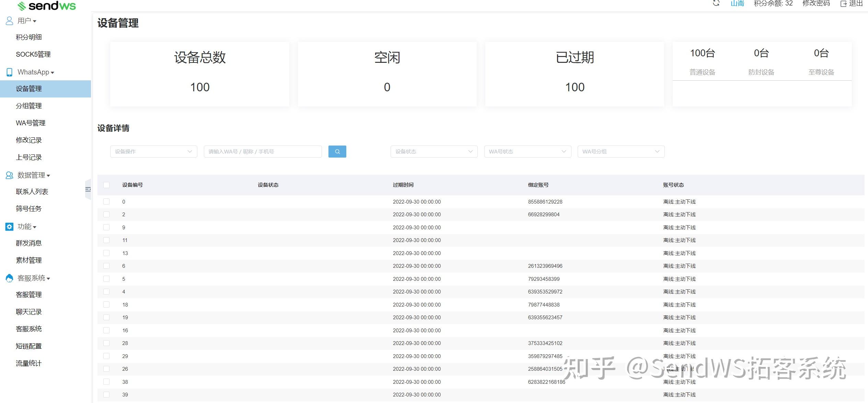Check the box for device number 0
The image size is (868, 403).
(x=106, y=201)
